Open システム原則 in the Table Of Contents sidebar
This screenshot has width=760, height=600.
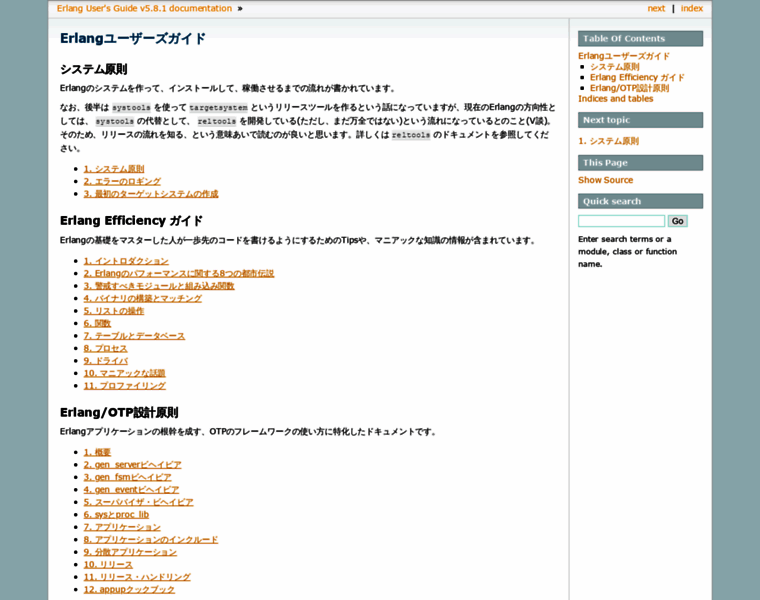615,67
